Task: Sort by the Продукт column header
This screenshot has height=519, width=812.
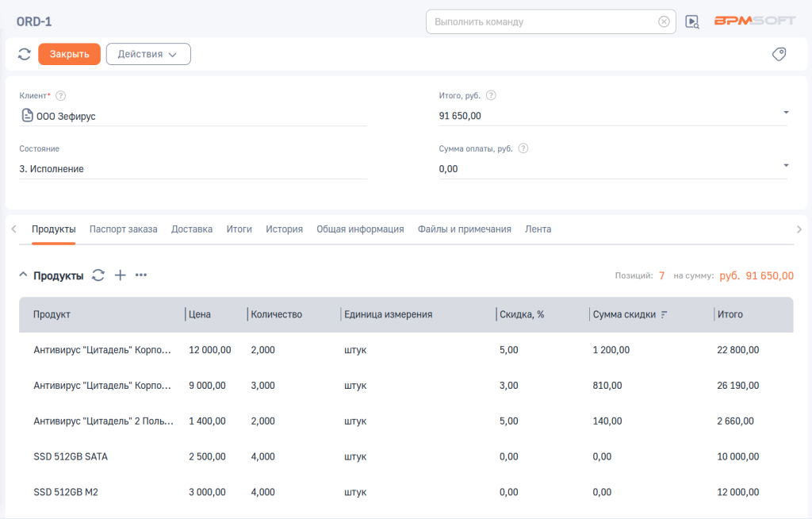Action: [52, 314]
